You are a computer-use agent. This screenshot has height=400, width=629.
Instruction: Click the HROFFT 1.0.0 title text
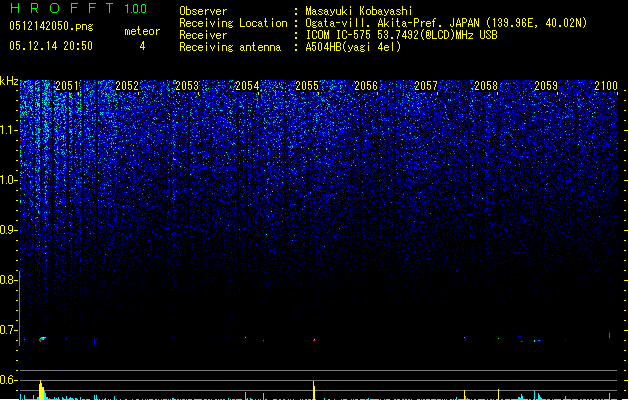[79, 8]
